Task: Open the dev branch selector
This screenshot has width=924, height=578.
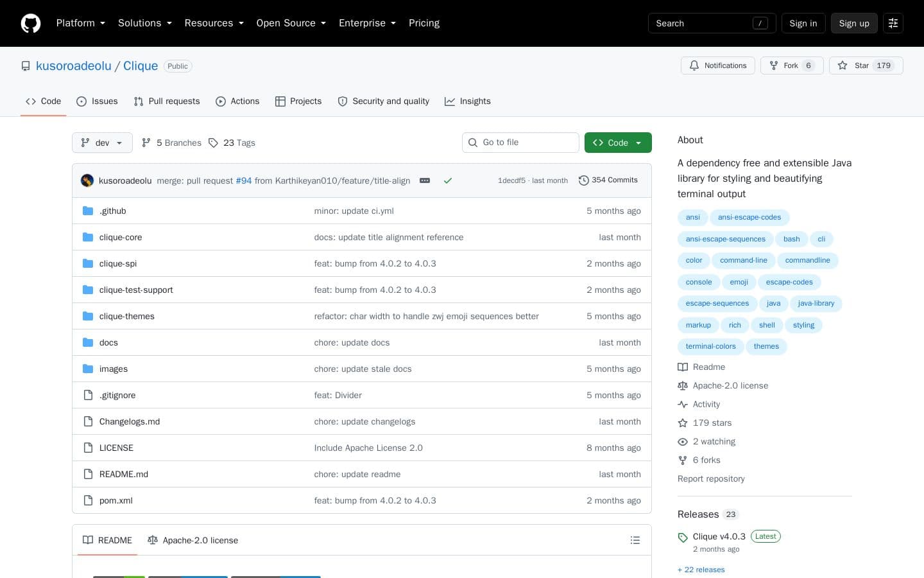Action: click(102, 143)
